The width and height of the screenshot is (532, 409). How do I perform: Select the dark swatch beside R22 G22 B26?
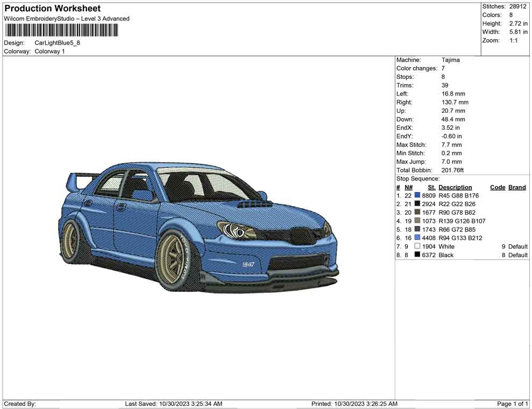[418, 204]
